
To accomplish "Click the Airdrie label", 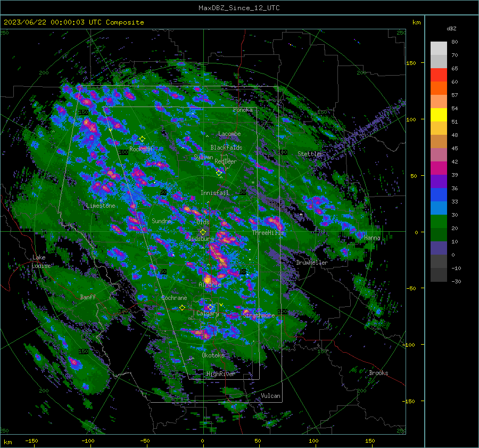I will click(210, 284).
